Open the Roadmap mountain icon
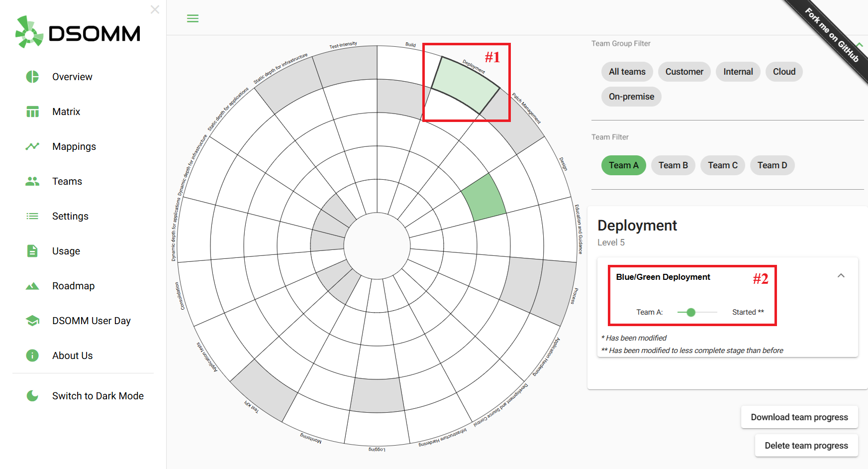 click(32, 286)
